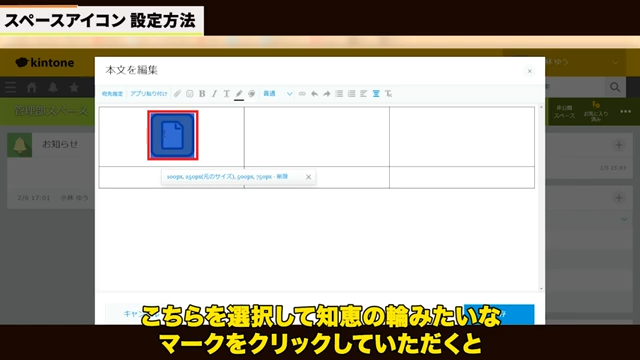640x360 pixels.
Task: Click the insert link chain icon
Action: coord(302,94)
